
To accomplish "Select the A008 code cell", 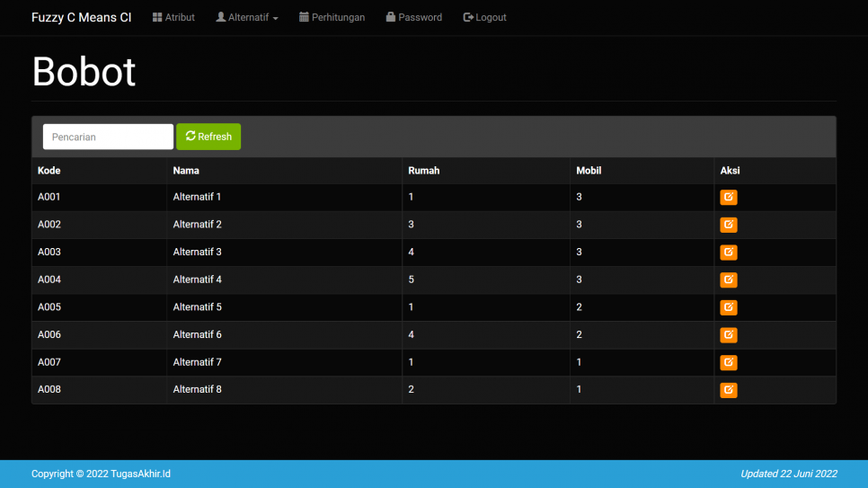I will [99, 389].
